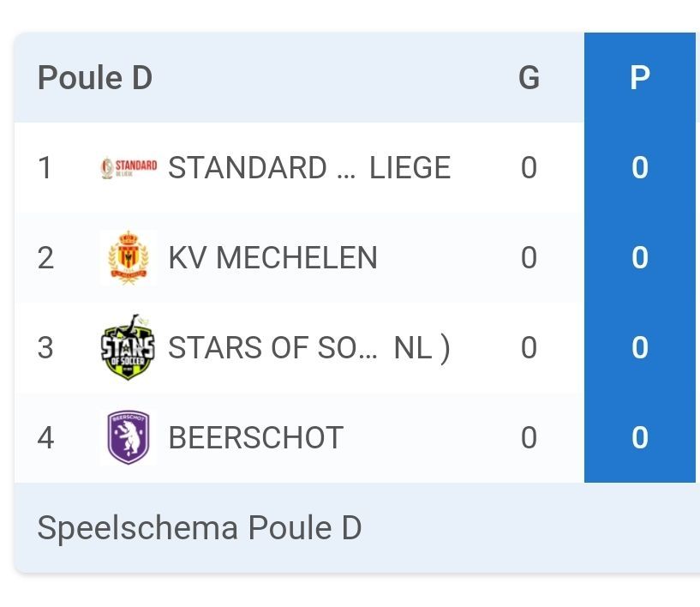Click Stars of Soccer's points value

639,347
